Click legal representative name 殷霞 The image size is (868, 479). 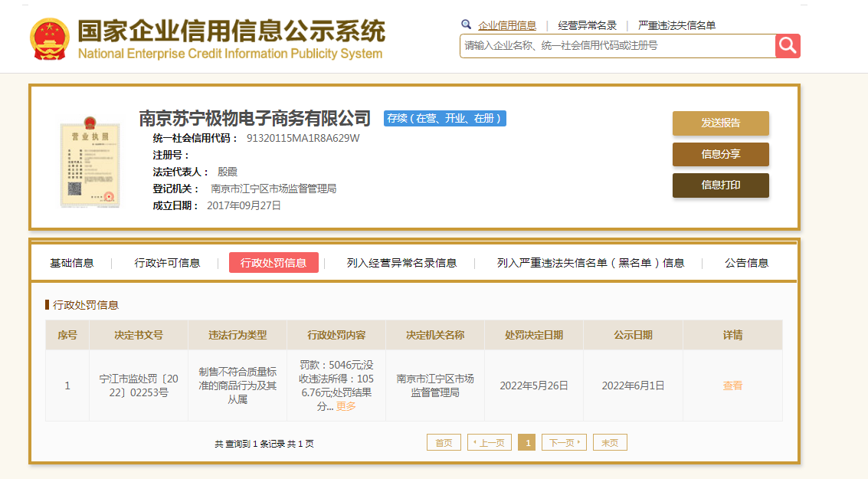pos(228,172)
